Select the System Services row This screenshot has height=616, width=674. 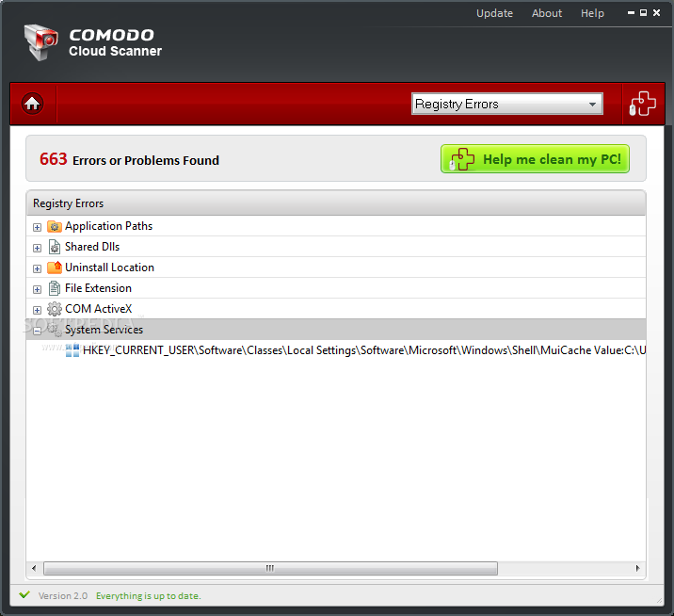point(336,329)
